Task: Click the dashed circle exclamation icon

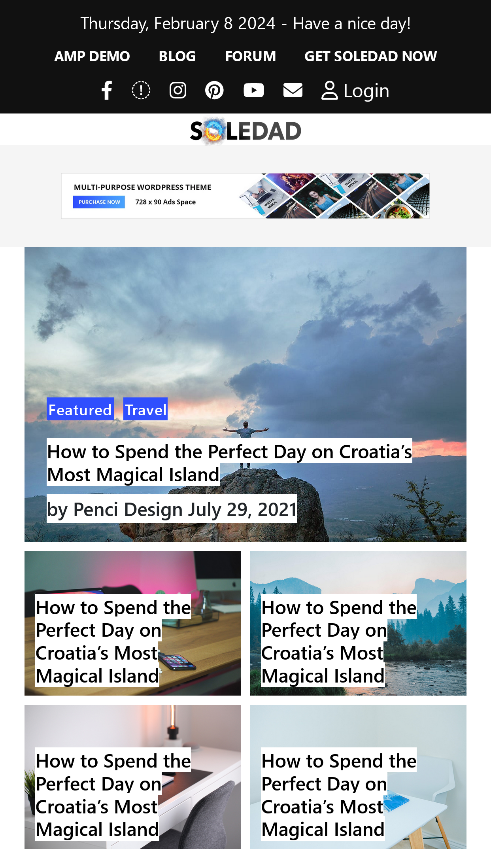Action: tap(141, 90)
